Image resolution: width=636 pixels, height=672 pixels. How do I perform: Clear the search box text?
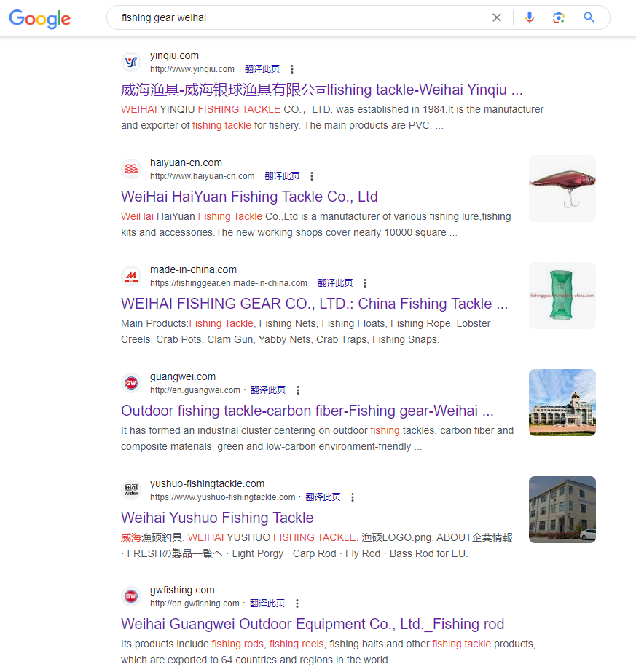497,17
